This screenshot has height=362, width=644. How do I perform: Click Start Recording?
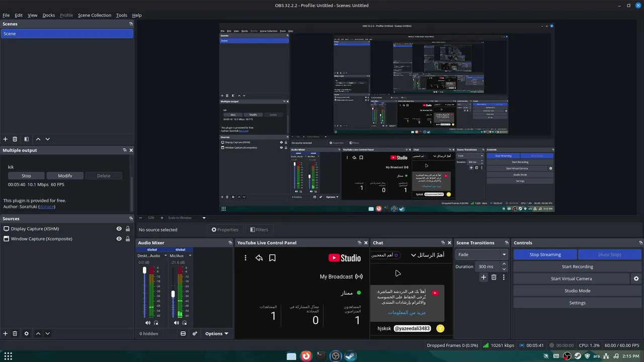coord(577,266)
